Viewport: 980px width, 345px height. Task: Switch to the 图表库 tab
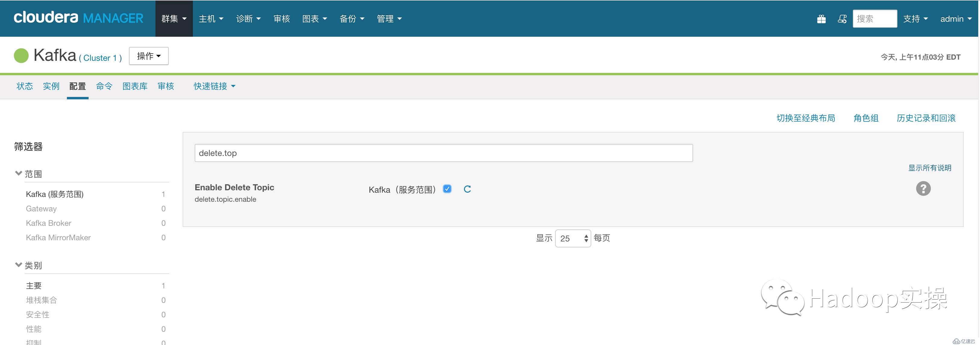tap(135, 86)
